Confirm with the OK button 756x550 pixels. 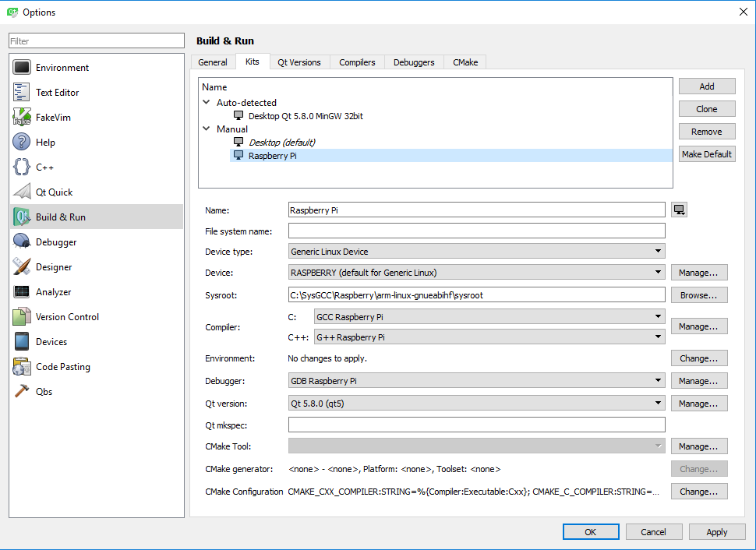[x=591, y=531]
